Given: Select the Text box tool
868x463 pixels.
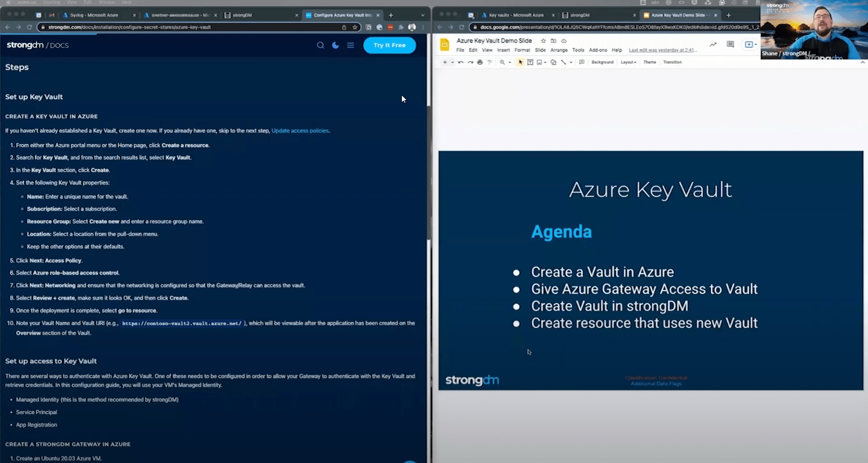Looking at the screenshot, I should [530, 62].
